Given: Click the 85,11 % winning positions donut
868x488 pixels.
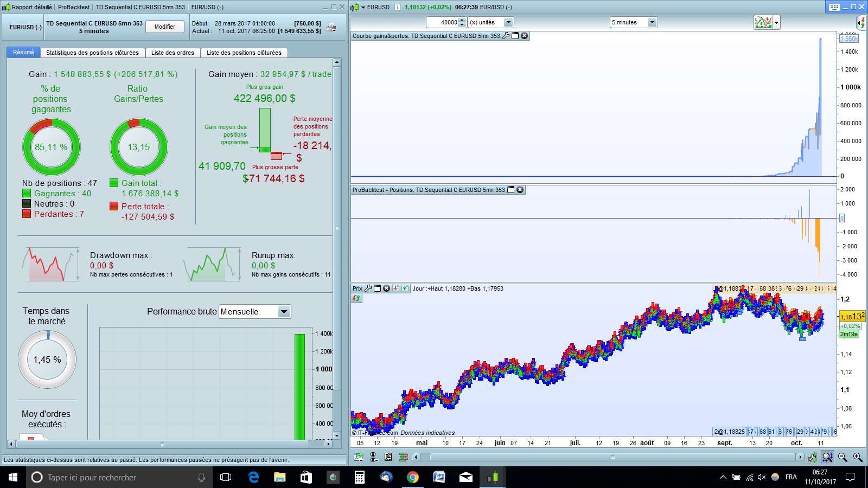Looking at the screenshot, I should coord(51,147).
